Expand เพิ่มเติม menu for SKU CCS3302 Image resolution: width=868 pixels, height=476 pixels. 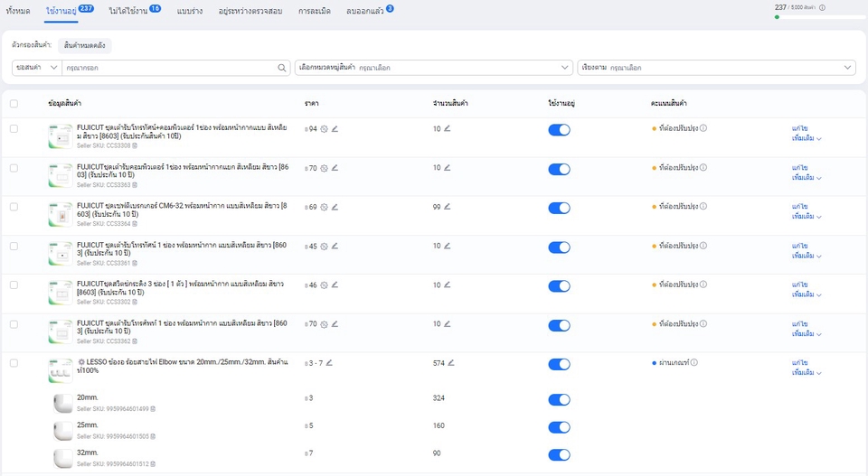807,294
